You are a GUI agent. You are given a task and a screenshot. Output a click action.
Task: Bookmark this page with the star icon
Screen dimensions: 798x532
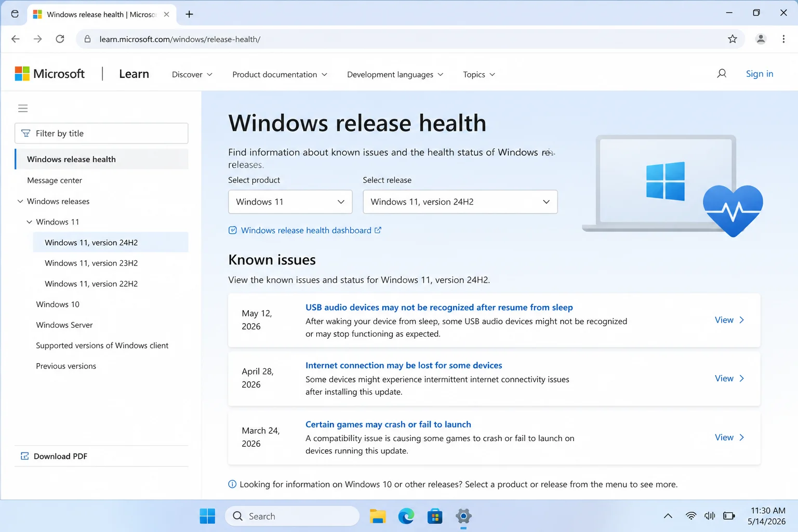coord(733,39)
